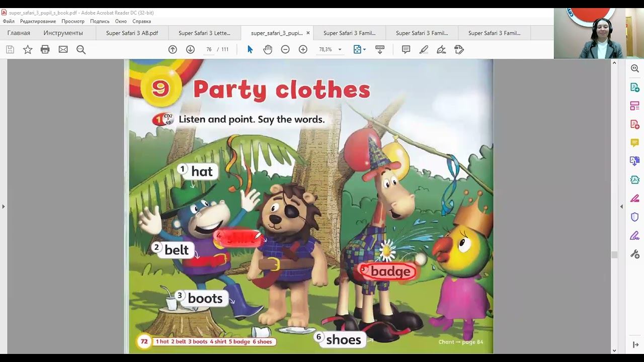Viewport: 644px width, 362px height.
Task: Open Protect shield sidebar icon
Action: pos(635,217)
